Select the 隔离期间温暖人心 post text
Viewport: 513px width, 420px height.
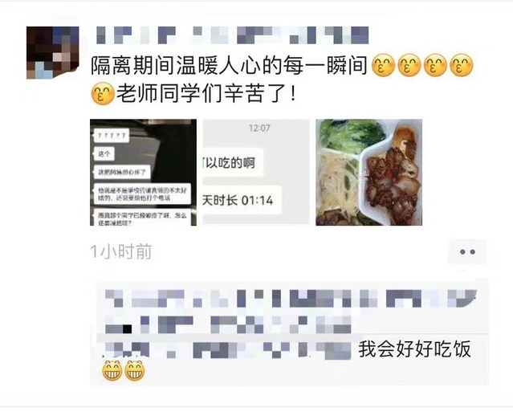(229, 66)
